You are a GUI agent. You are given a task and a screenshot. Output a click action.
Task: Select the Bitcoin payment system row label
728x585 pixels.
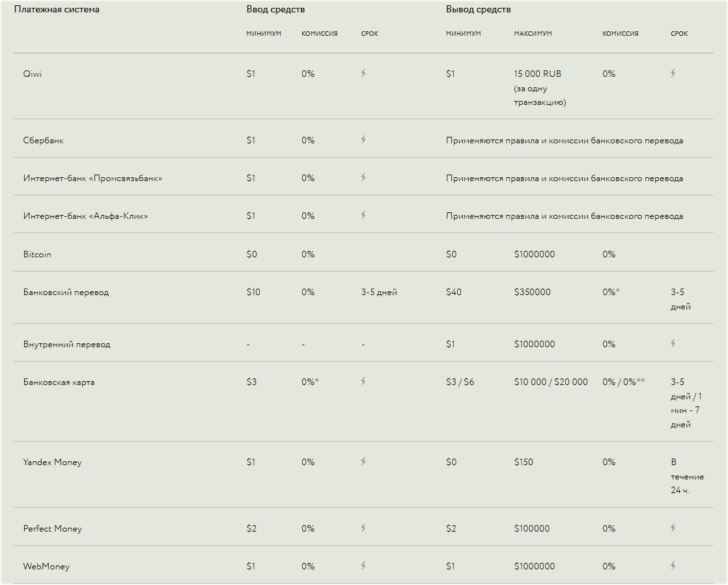(37, 254)
